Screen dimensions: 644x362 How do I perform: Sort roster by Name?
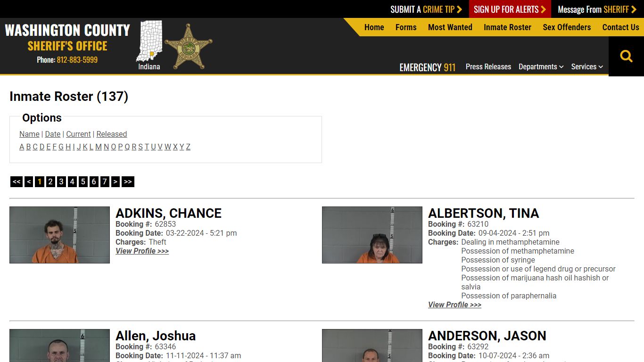point(29,134)
